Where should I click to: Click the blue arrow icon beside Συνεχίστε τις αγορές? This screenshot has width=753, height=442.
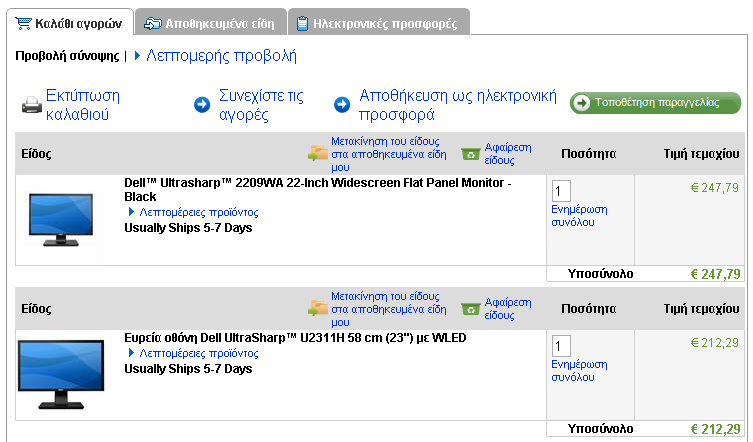(x=202, y=105)
